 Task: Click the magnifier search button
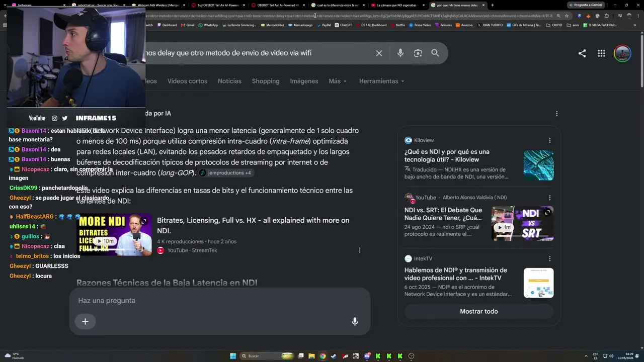click(x=435, y=53)
